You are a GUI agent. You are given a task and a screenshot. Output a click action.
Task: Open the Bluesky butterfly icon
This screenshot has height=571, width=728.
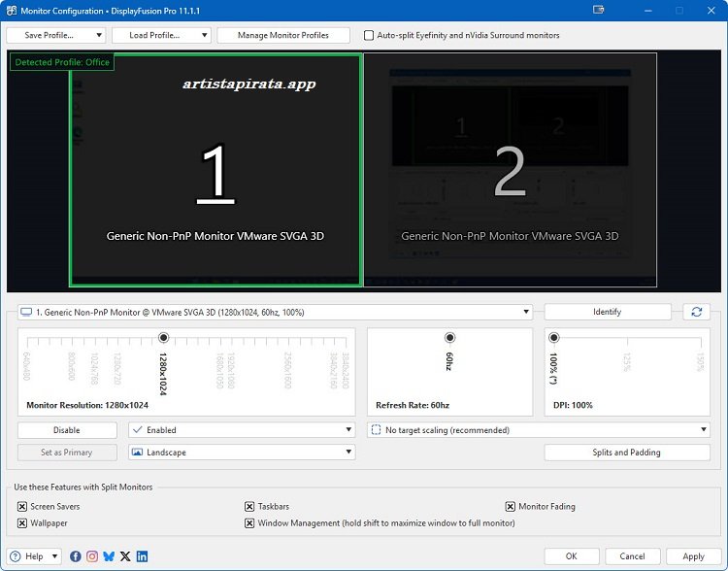point(109,556)
